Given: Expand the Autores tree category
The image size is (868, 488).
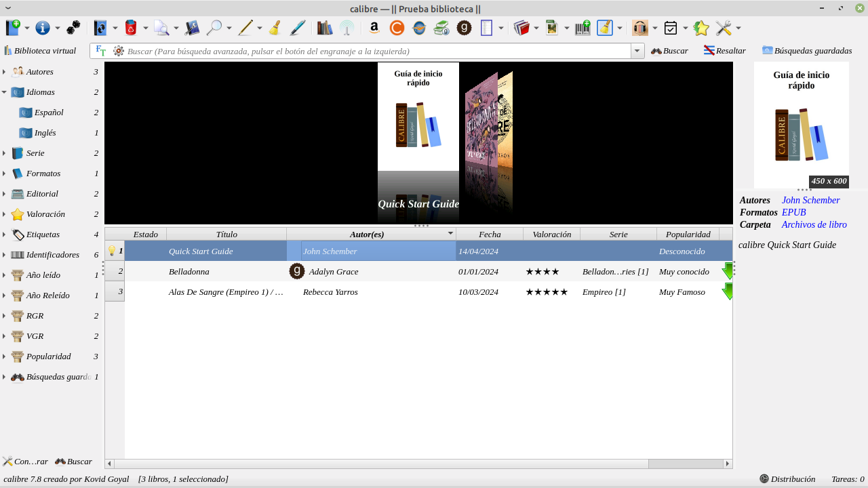Looking at the screenshot, I should coord(4,72).
